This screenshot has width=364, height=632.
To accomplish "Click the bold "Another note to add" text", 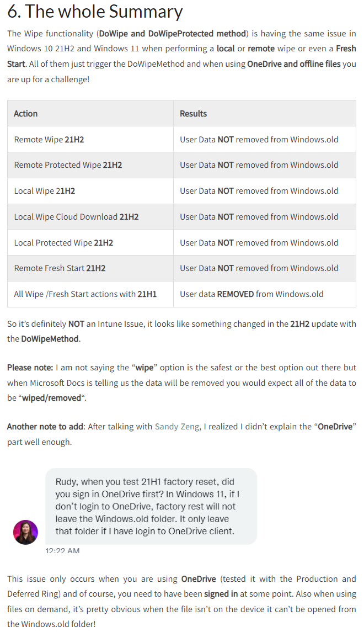I will click(x=45, y=427).
